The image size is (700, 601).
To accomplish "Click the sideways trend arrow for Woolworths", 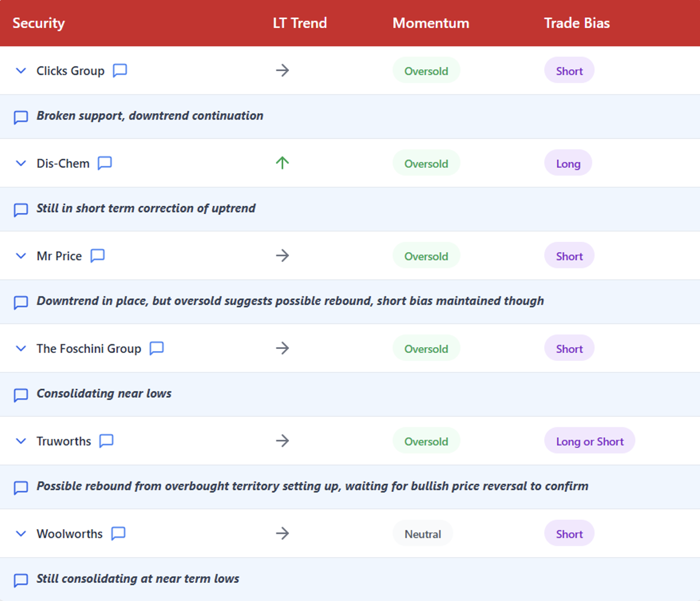I will (x=282, y=533).
